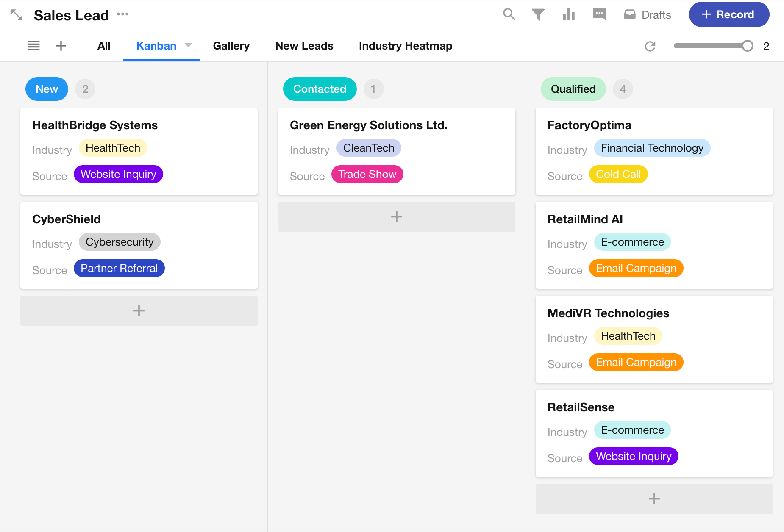
Task: Click the card size slider handle
Action: click(748, 46)
